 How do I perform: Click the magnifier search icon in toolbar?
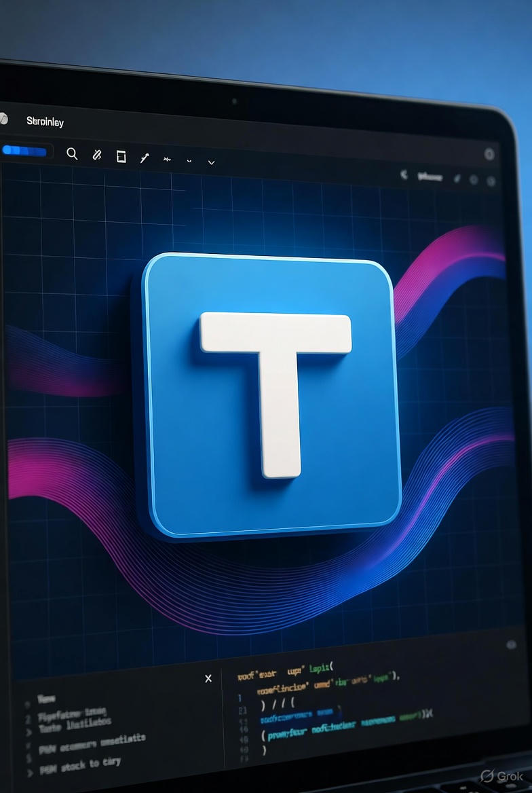(72, 153)
